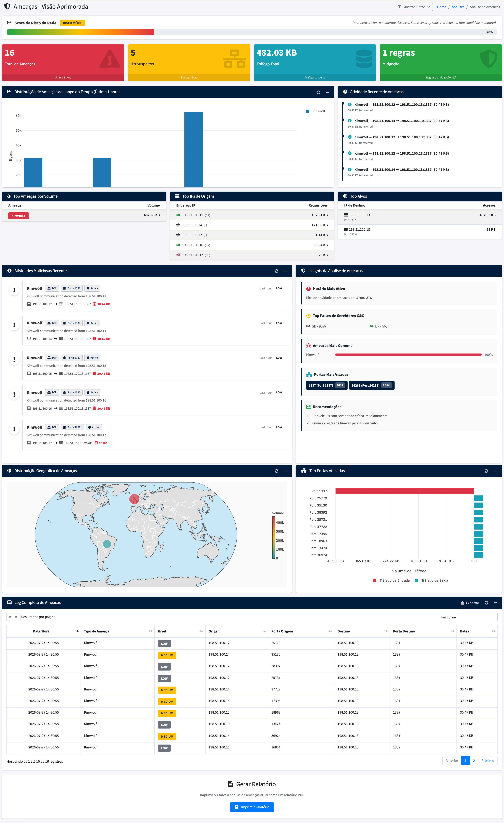Refresh the Atividades Maliciosas Recentes panel
The width and height of the screenshot is (504, 823).
(x=276, y=271)
